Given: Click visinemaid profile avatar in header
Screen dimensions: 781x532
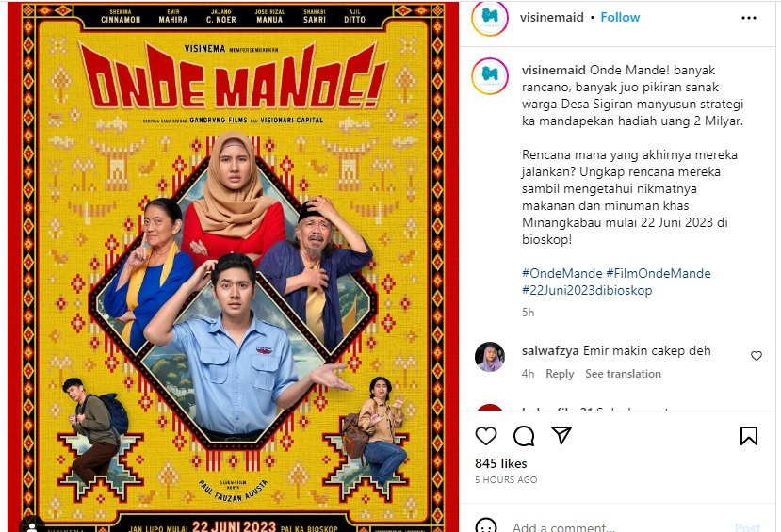Looking at the screenshot, I should pos(490,18).
